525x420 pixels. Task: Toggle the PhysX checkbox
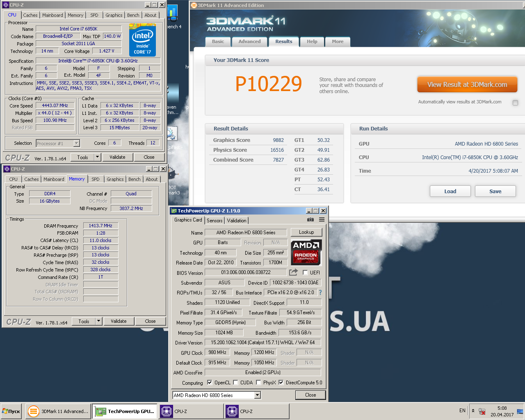tap(258, 382)
